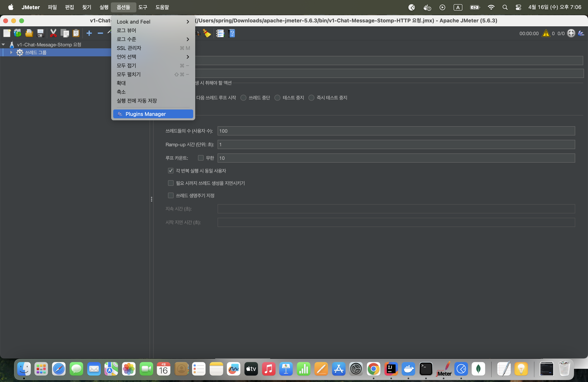Open Control Center in menu bar

(518, 7)
